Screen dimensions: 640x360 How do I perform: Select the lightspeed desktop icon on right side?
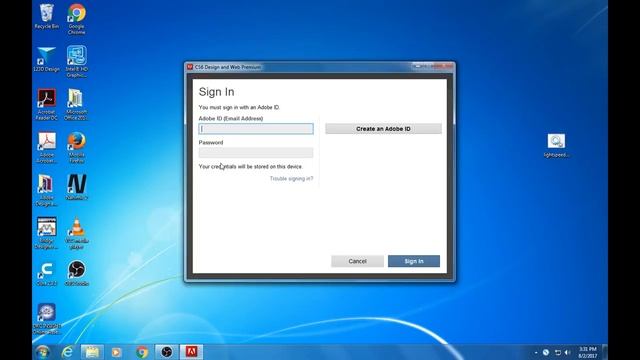click(x=556, y=145)
